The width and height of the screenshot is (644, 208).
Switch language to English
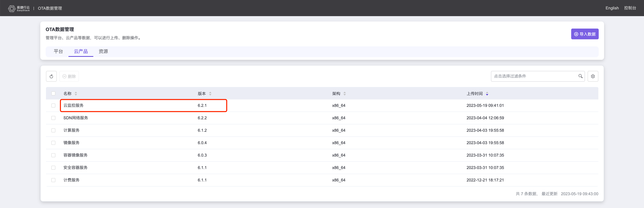coord(612,8)
